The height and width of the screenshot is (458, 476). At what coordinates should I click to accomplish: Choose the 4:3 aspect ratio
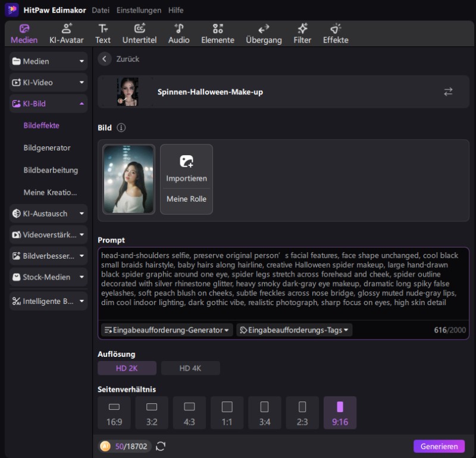click(x=189, y=413)
